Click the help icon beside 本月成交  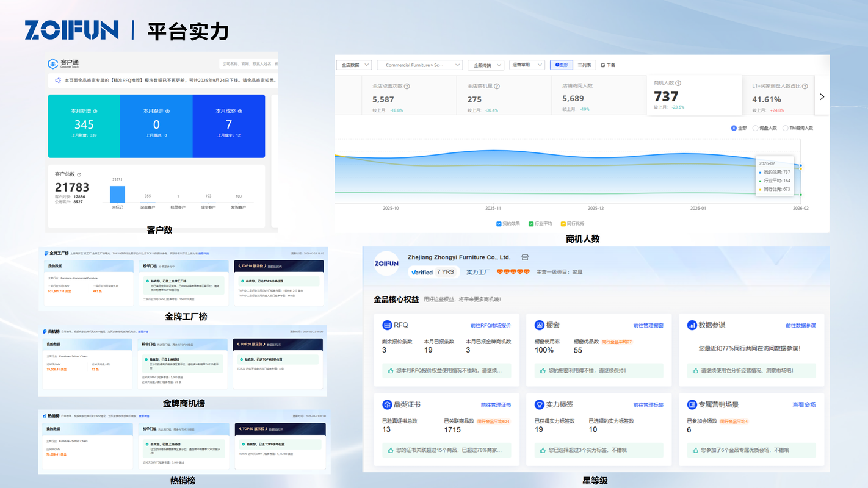[240, 111]
